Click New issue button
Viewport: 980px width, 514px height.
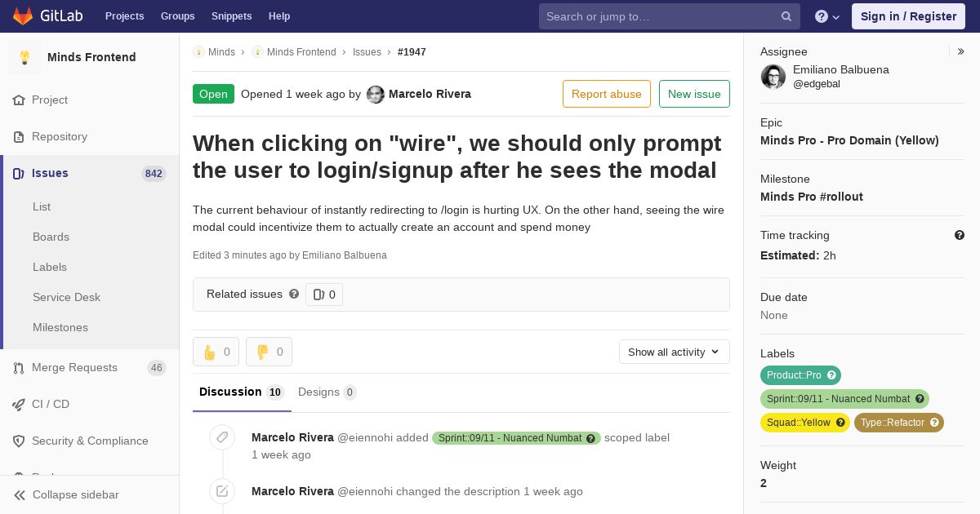(694, 94)
